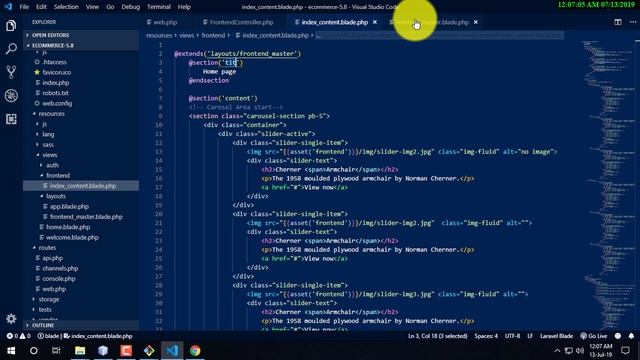Change the Laravel Blade language mode
The width and height of the screenshot is (640, 360).
pos(556,336)
